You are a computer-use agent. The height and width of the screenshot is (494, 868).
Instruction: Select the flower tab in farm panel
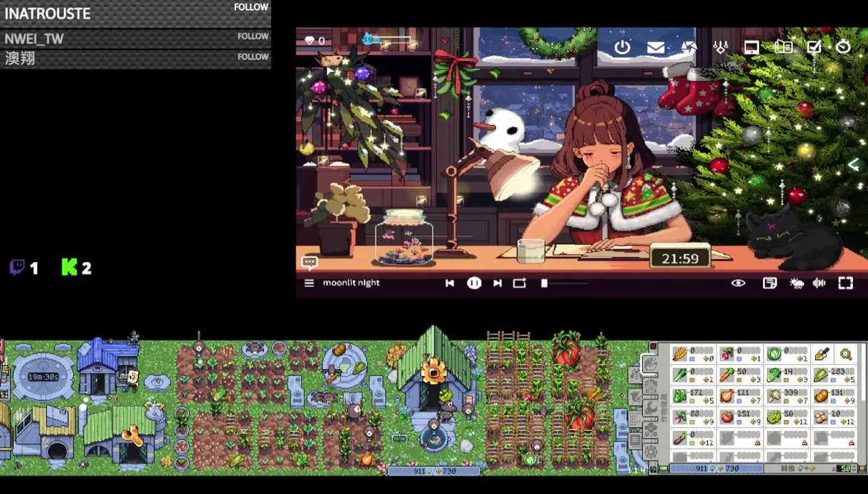coord(650,432)
